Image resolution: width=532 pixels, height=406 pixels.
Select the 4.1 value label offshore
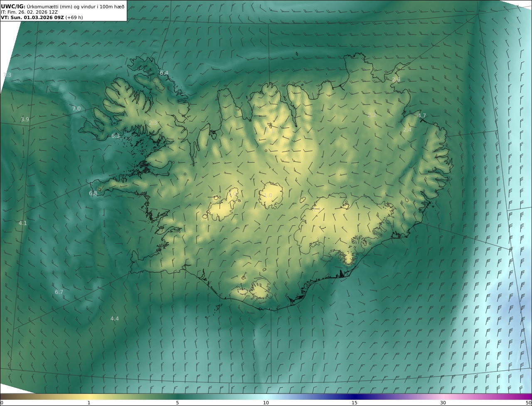(x=22, y=223)
